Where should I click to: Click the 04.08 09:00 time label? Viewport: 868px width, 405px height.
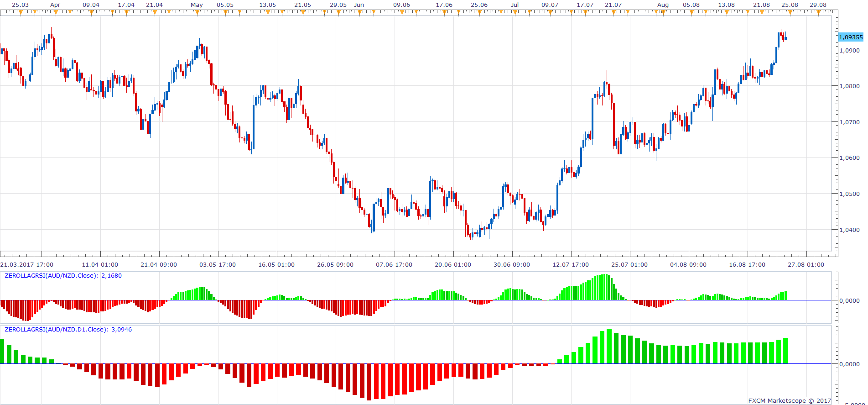(688, 265)
